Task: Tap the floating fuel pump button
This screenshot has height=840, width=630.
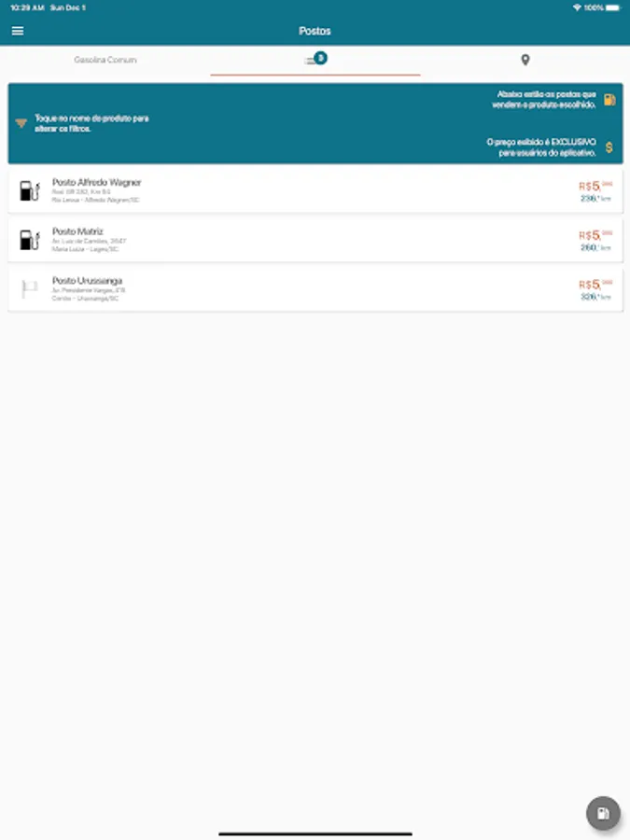Action: pyautogui.click(x=603, y=813)
